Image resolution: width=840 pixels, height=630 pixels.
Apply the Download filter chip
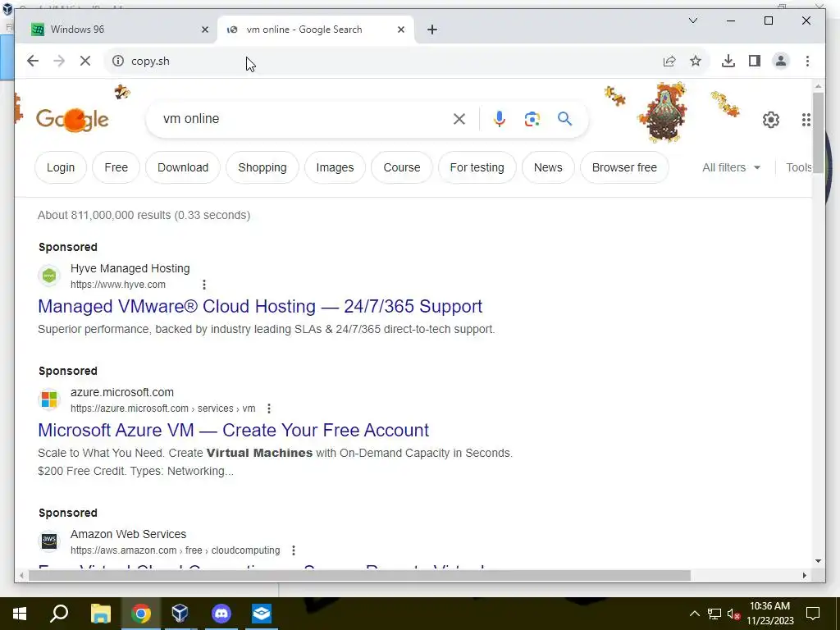coord(183,167)
